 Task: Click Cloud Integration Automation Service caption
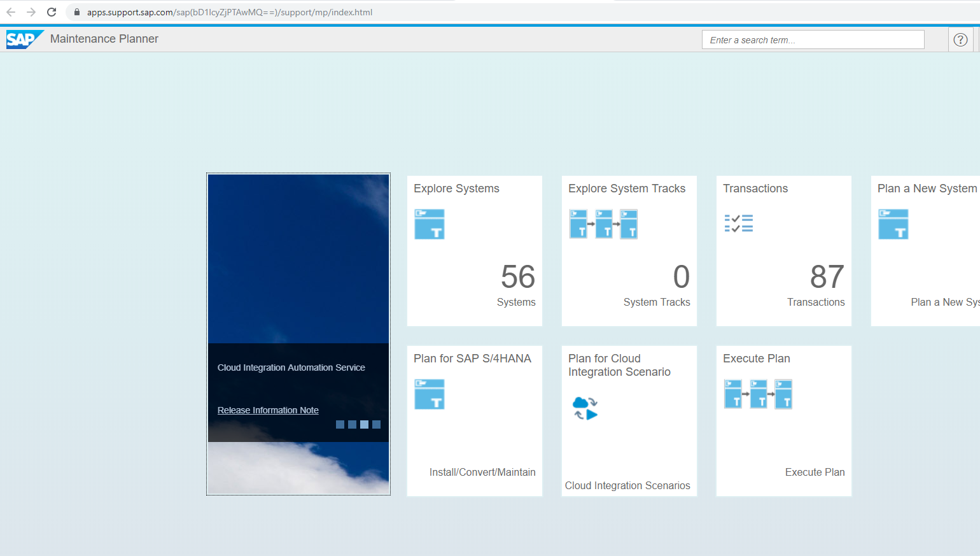point(291,367)
